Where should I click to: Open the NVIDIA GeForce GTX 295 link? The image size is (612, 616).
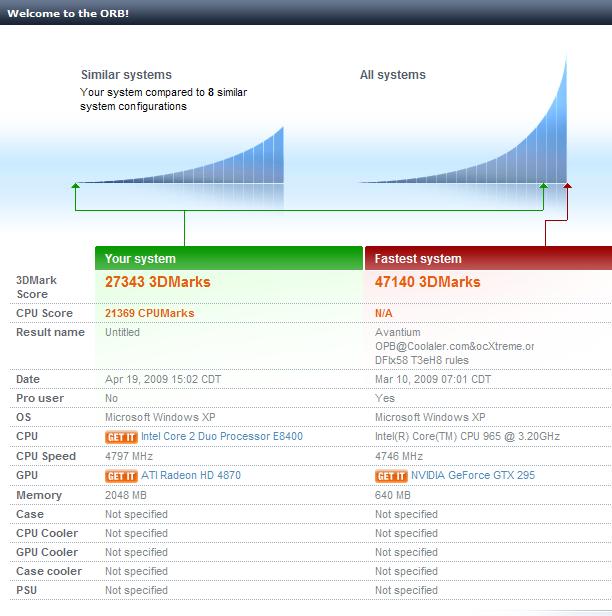click(x=473, y=475)
